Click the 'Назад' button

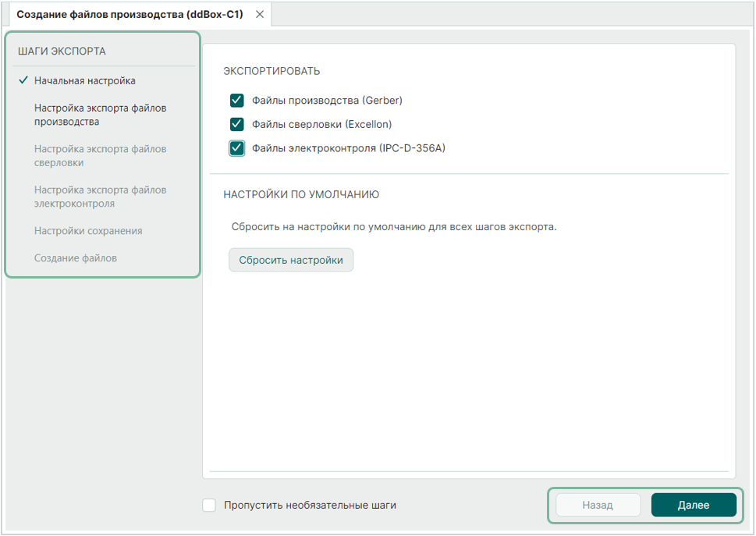coord(598,505)
